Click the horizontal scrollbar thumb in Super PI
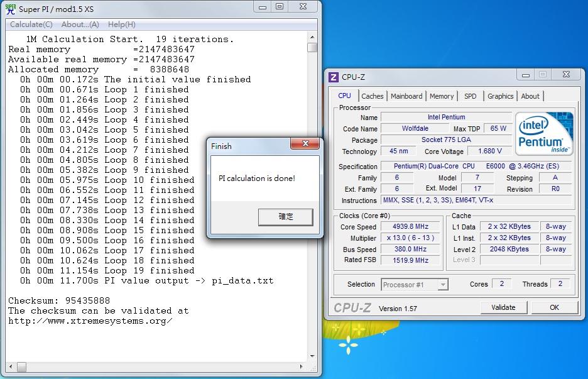Viewport: 588px width, 379px height. coord(22,366)
